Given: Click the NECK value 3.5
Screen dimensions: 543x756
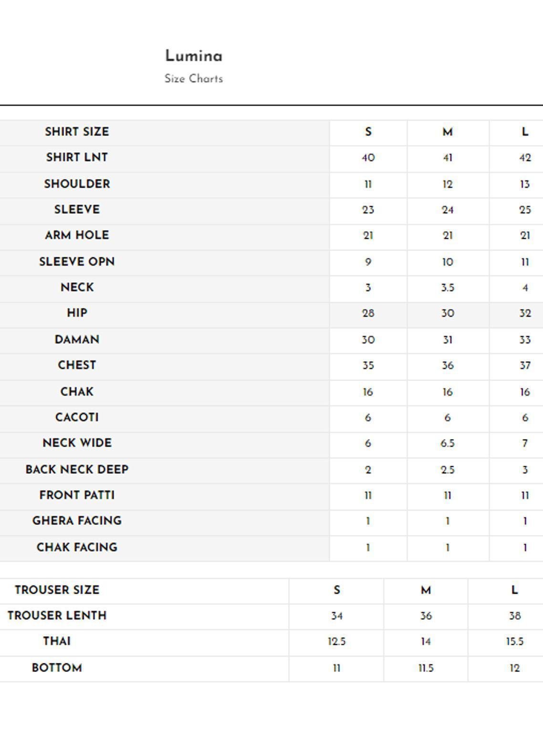Looking at the screenshot, I should click(447, 288).
